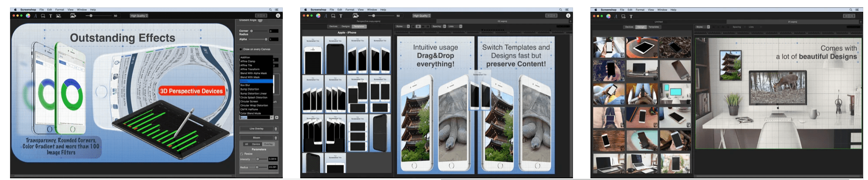Image resolution: width=868 pixels, height=180 pixels.
Task: Open the Format menu in left window
Action: (60, 10)
